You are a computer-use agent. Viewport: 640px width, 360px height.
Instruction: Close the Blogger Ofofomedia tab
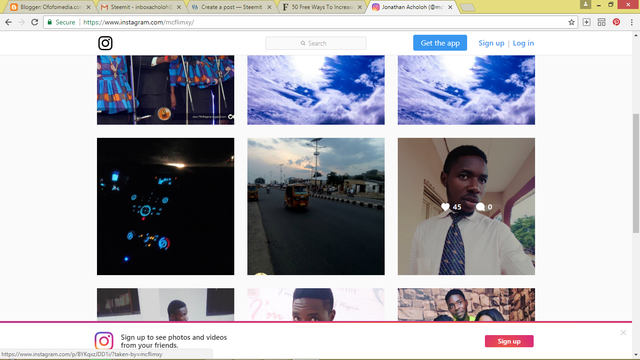point(89,7)
